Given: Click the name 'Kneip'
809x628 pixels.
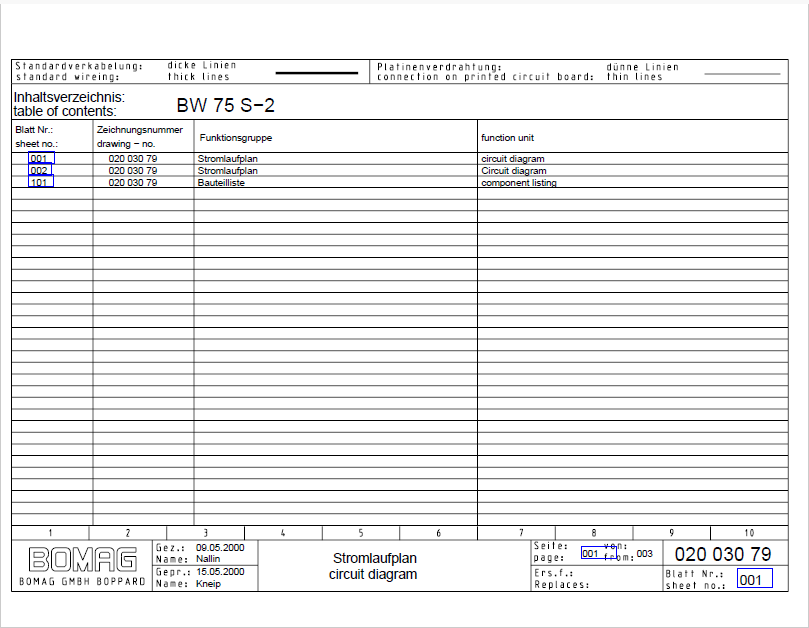Looking at the screenshot, I should [x=208, y=584].
